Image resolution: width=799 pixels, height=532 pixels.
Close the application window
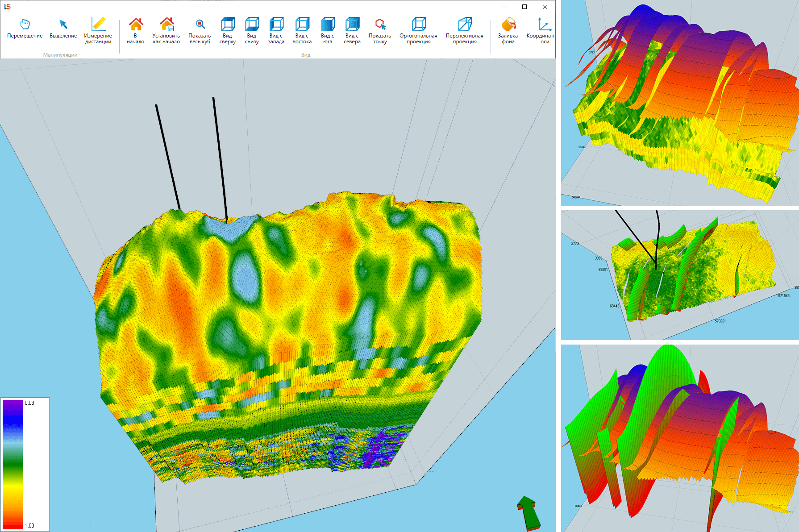pyautogui.click(x=545, y=7)
